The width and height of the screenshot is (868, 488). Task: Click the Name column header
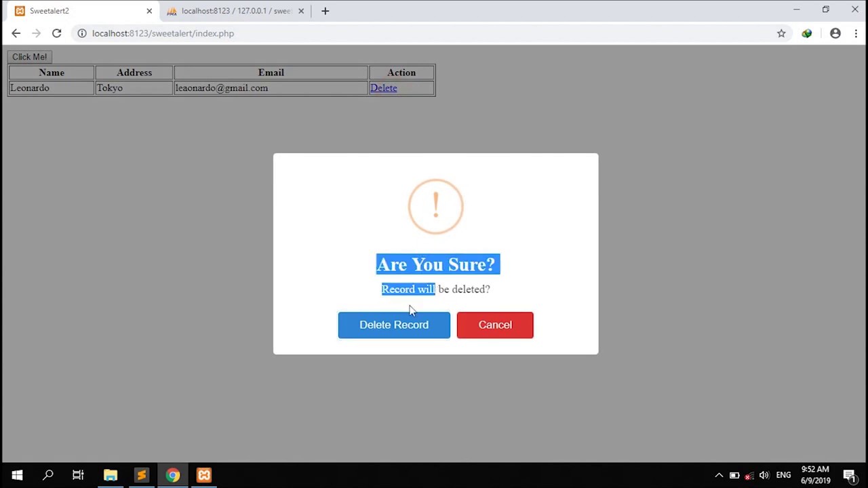coord(52,73)
